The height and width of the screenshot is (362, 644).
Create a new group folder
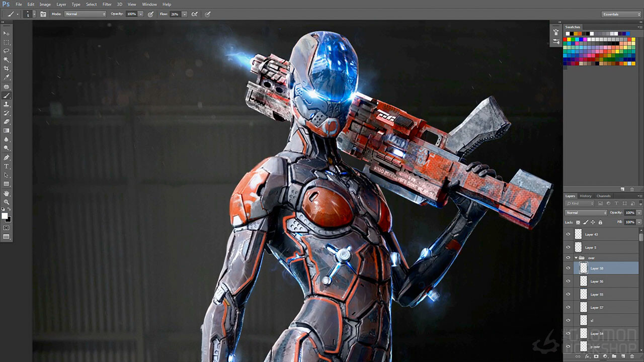point(614,356)
